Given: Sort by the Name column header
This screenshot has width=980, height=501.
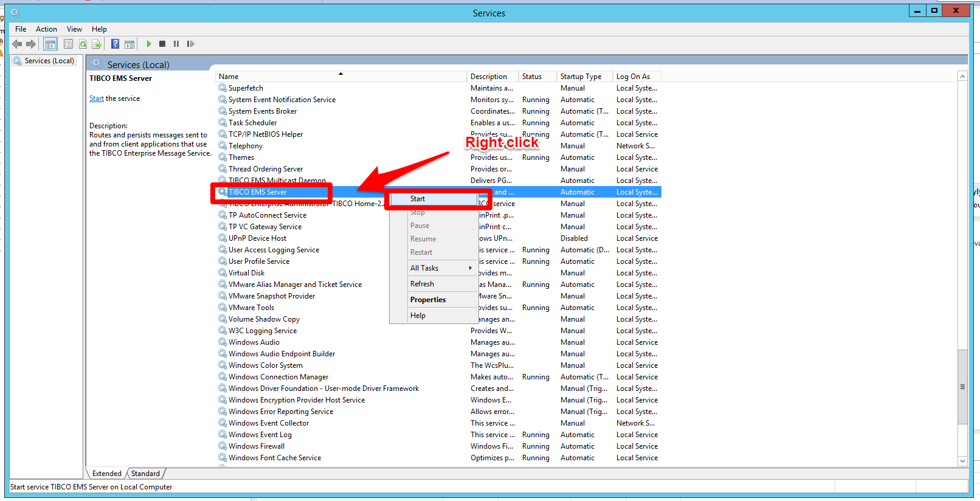Looking at the screenshot, I should (x=341, y=77).
